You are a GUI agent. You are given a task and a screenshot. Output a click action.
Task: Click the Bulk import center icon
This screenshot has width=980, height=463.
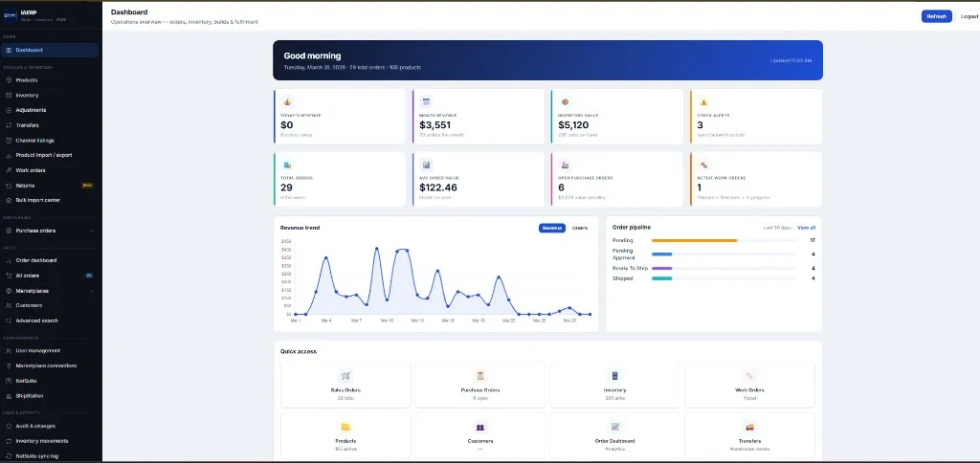pyautogui.click(x=9, y=201)
